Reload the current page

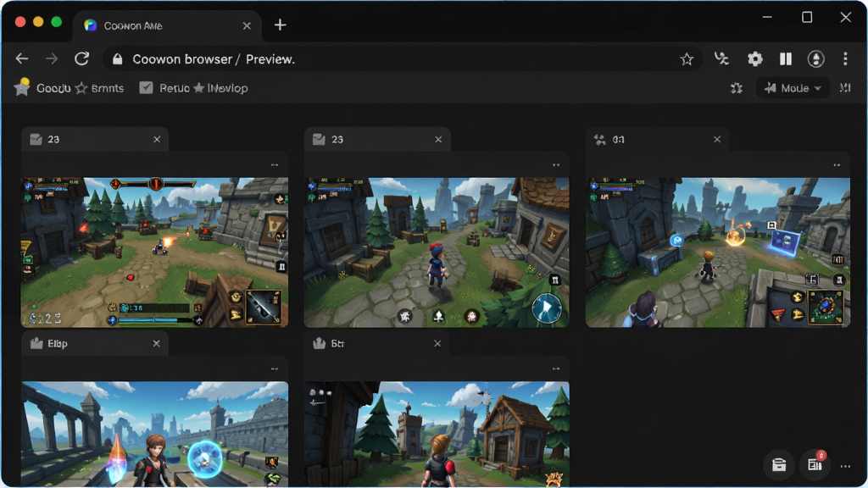coord(82,58)
